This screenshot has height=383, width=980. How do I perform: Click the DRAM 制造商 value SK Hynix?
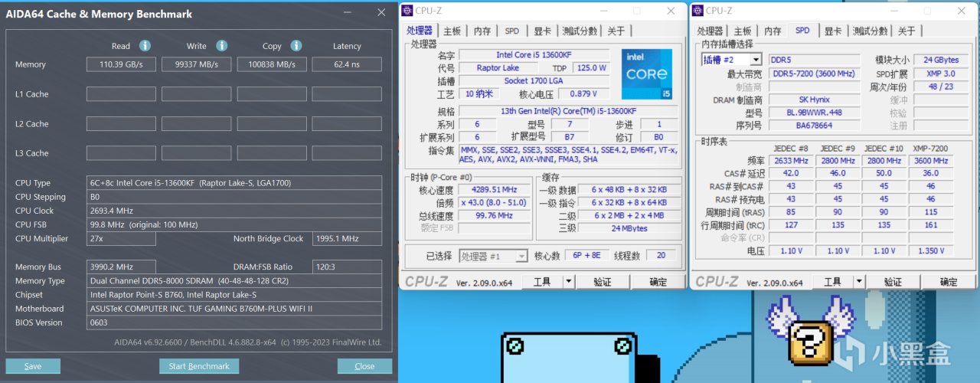813,100
